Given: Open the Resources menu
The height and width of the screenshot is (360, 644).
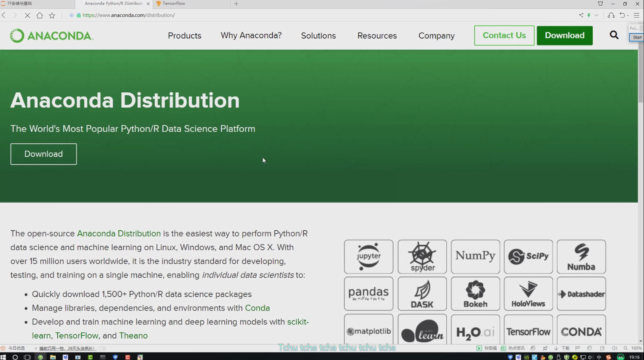Looking at the screenshot, I should click(377, 35).
